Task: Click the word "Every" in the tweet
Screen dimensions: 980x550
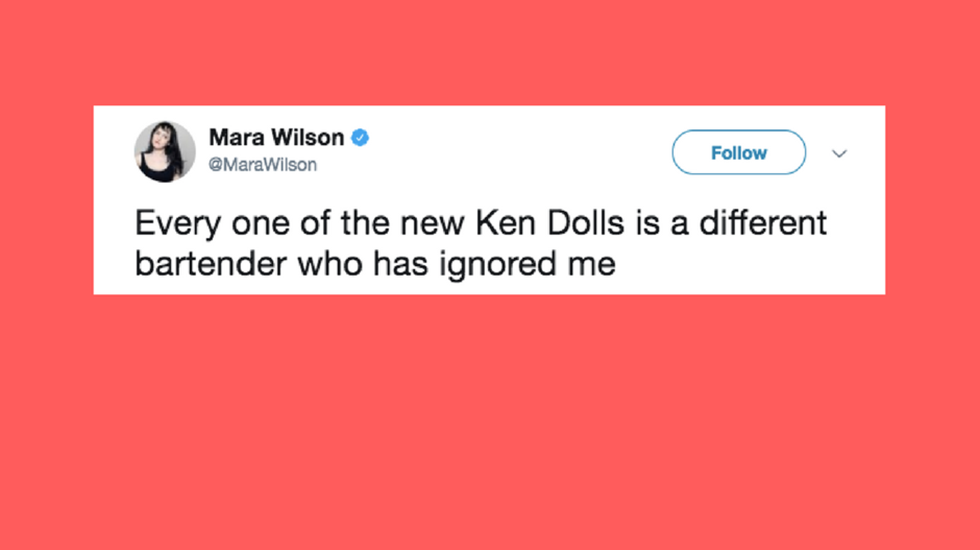Action: tap(177, 224)
